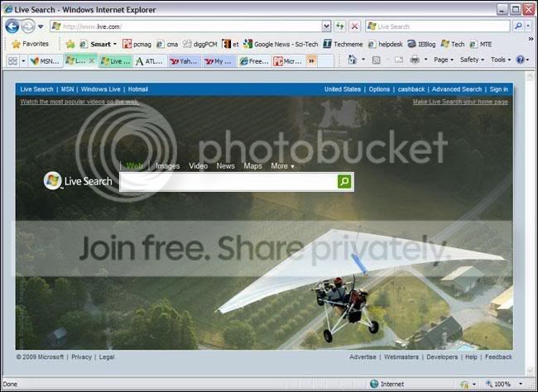Screen dimensions: 538x392
Task: Click 'Make Live Search your home page' link
Action: tap(460, 102)
